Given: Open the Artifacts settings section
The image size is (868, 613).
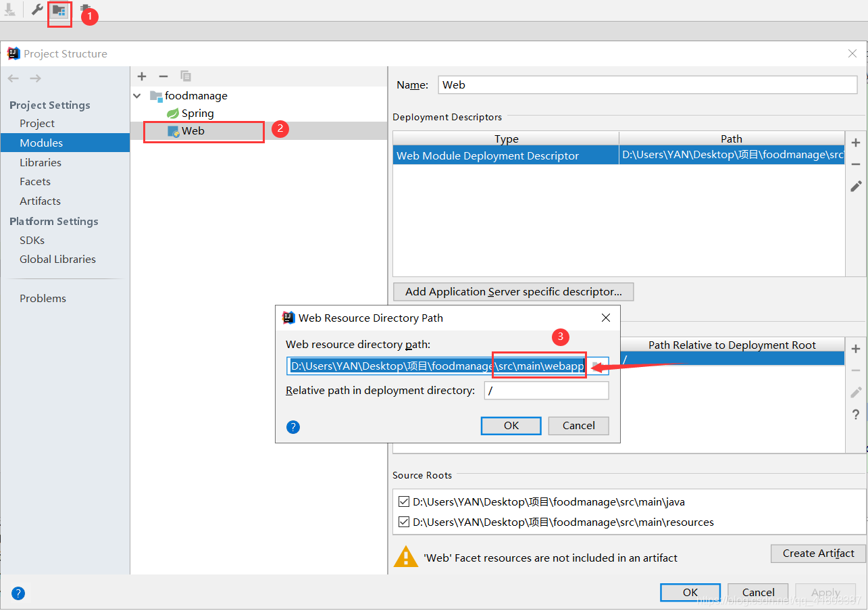Looking at the screenshot, I should (x=40, y=201).
